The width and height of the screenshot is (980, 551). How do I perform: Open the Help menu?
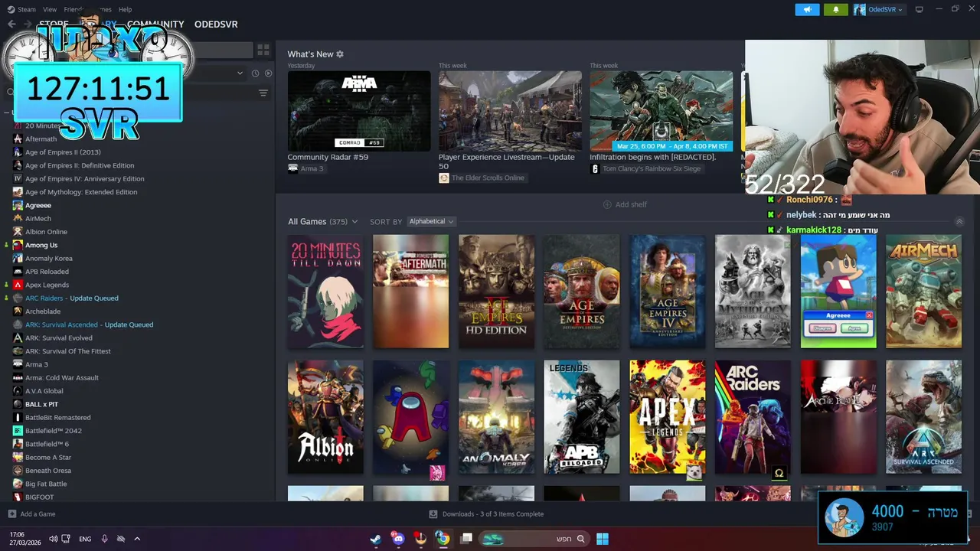[x=125, y=9]
